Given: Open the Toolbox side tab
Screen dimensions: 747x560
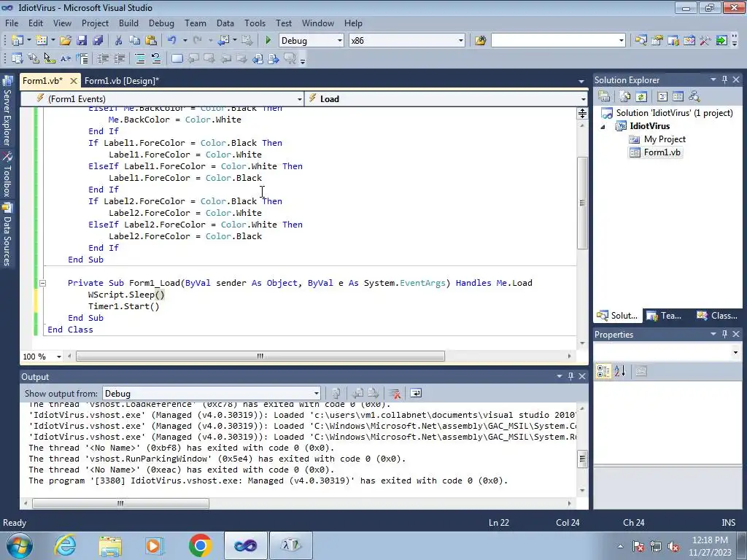Looking at the screenshot, I should coord(7,174).
